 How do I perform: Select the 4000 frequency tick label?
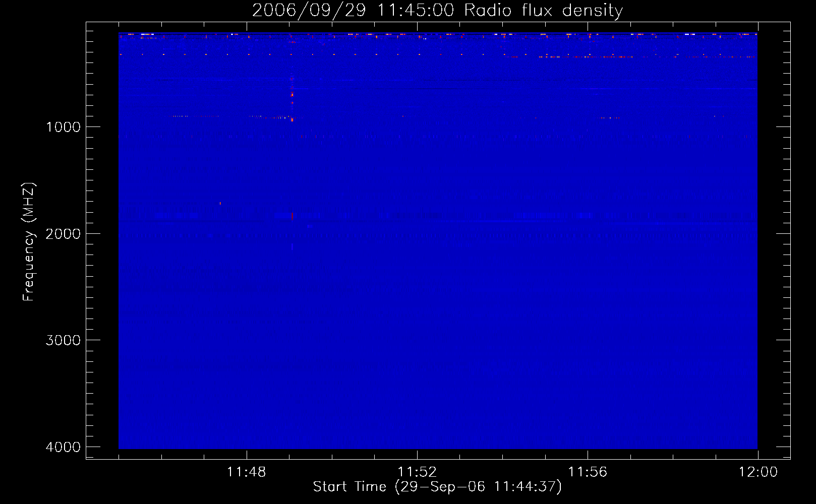pyautogui.click(x=63, y=447)
